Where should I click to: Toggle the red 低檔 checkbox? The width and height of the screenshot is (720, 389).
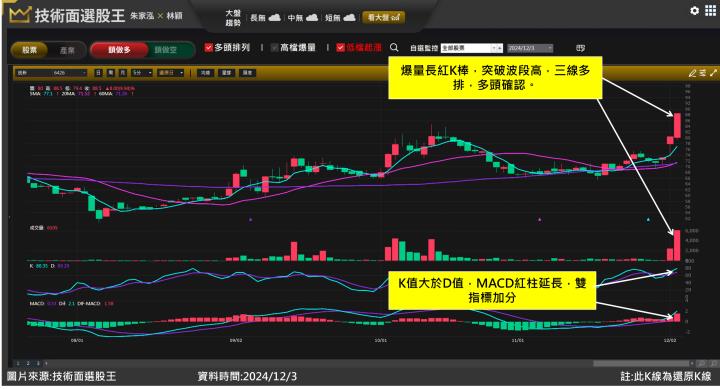pos(340,47)
